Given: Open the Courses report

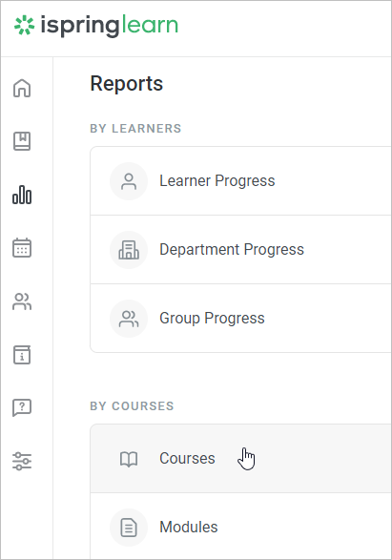Looking at the screenshot, I should coord(241,459).
